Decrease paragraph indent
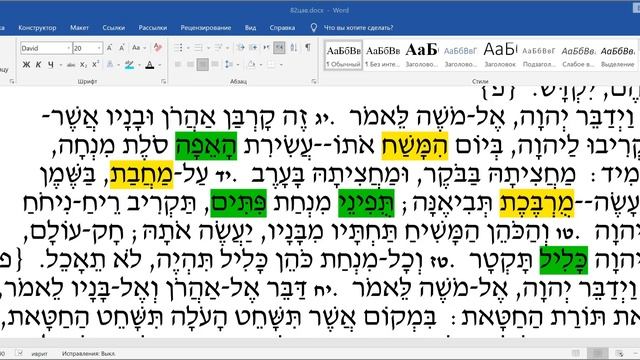The image size is (640, 360). [241, 48]
